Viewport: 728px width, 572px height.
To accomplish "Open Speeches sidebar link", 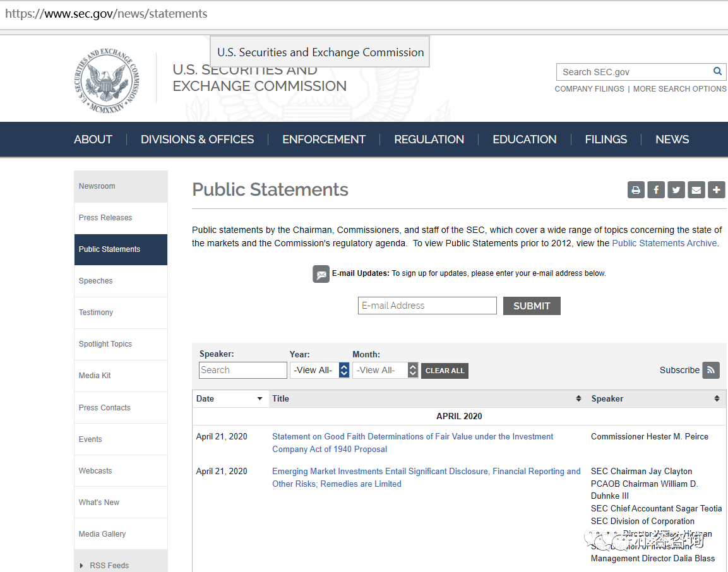I will [x=121, y=281].
